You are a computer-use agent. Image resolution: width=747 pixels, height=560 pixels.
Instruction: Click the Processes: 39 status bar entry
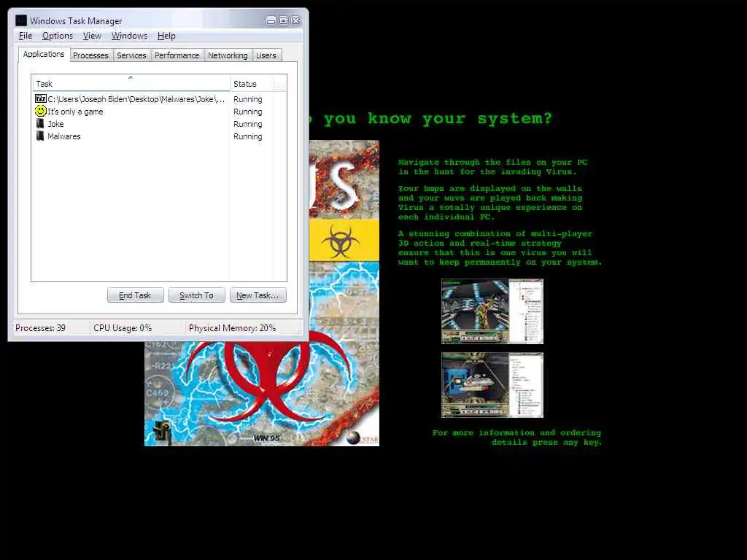click(x=41, y=328)
